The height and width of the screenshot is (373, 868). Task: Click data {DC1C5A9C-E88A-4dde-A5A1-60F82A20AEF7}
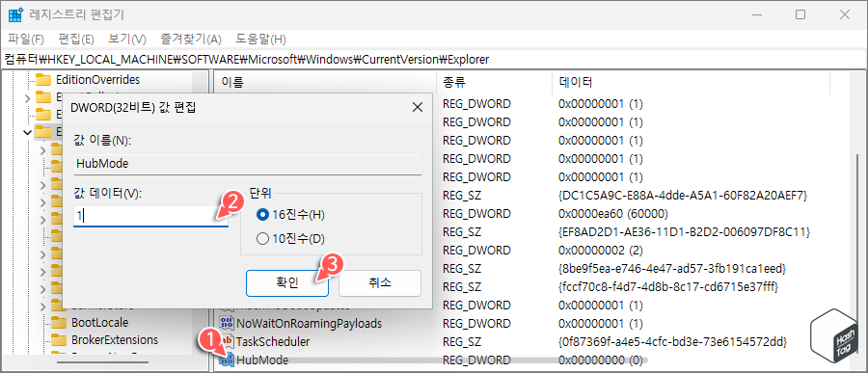[x=684, y=196]
